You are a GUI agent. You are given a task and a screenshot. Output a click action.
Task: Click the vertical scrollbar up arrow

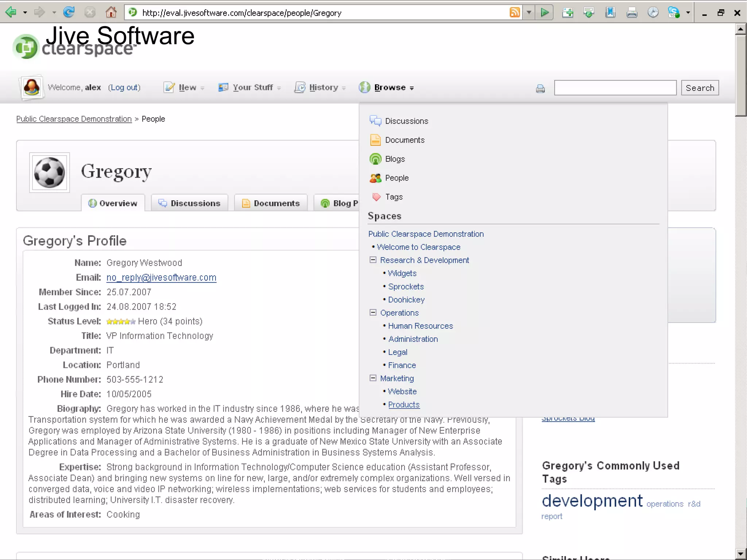[x=741, y=29]
